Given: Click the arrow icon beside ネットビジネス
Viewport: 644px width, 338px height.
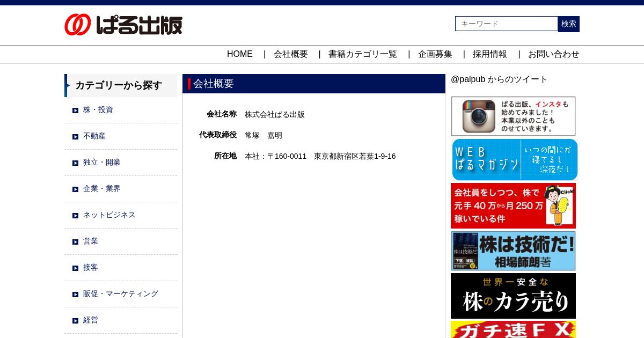Looking at the screenshot, I should pos(76,216).
